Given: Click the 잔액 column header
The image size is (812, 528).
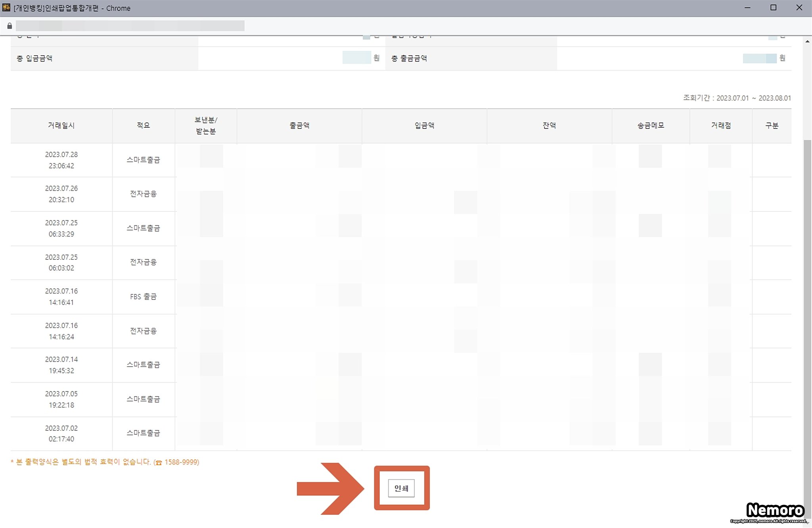Looking at the screenshot, I should pos(549,125).
